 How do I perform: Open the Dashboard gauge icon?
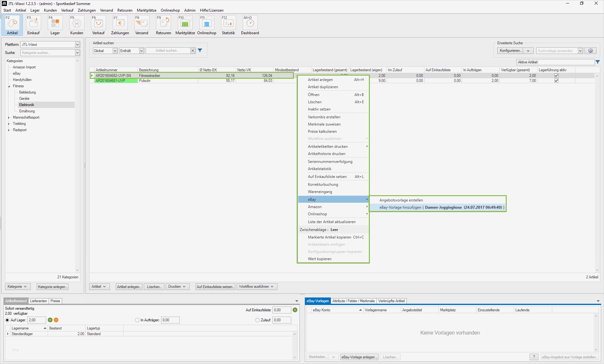pyautogui.click(x=250, y=24)
